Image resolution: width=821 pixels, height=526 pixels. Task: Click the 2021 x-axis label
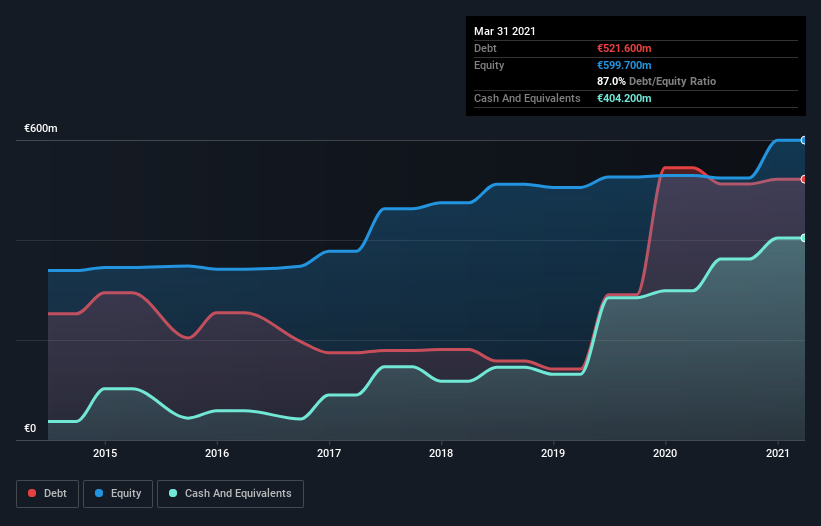778,453
